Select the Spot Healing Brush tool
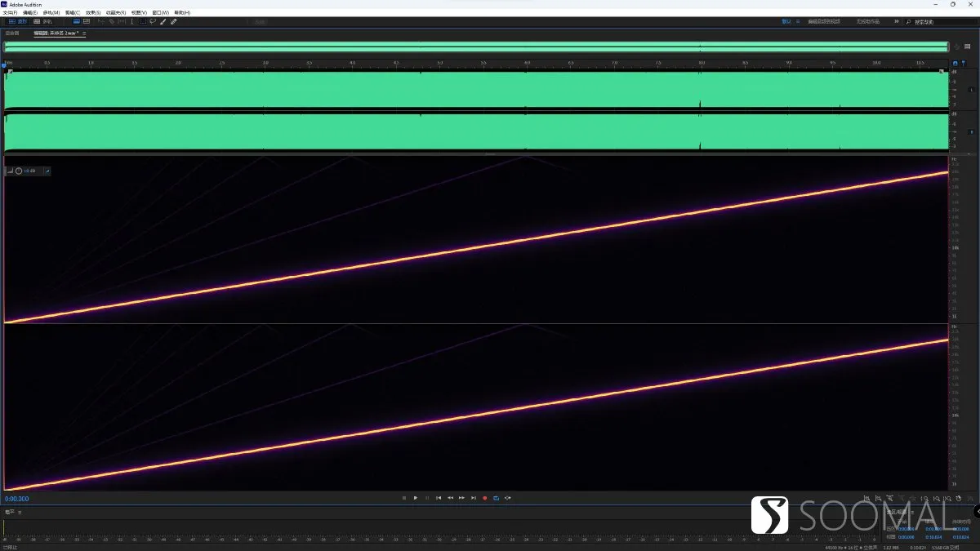The image size is (980, 551). [x=173, y=21]
